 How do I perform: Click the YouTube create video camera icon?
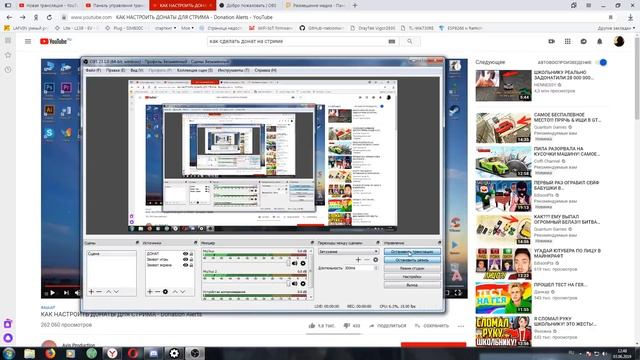point(551,41)
